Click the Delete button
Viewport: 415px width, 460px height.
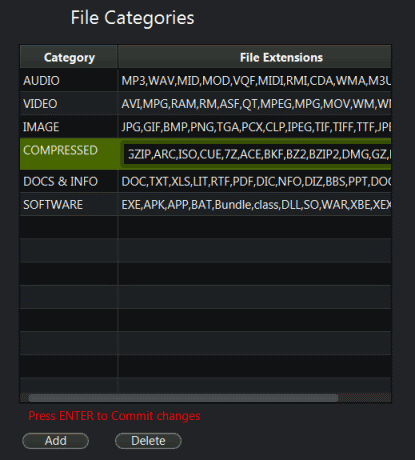tap(148, 441)
